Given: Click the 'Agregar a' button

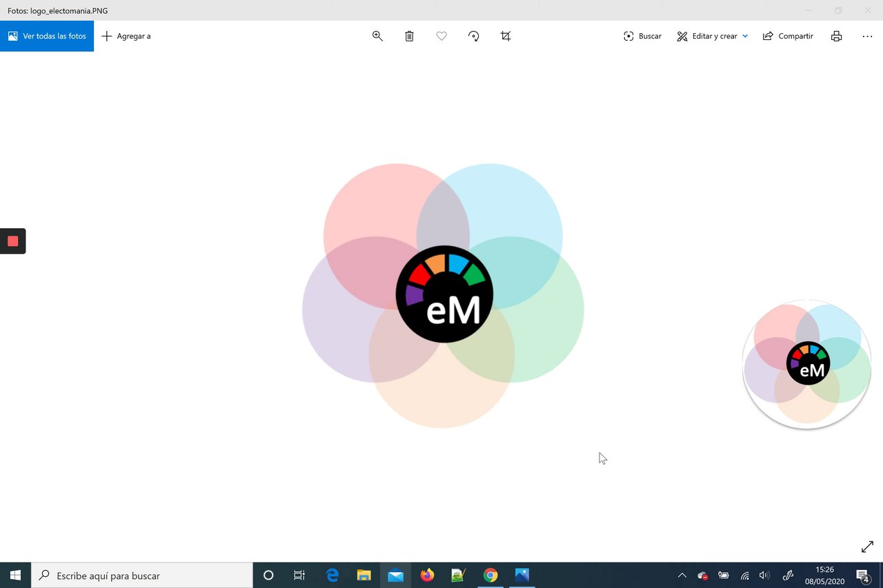Looking at the screenshot, I should [x=126, y=36].
